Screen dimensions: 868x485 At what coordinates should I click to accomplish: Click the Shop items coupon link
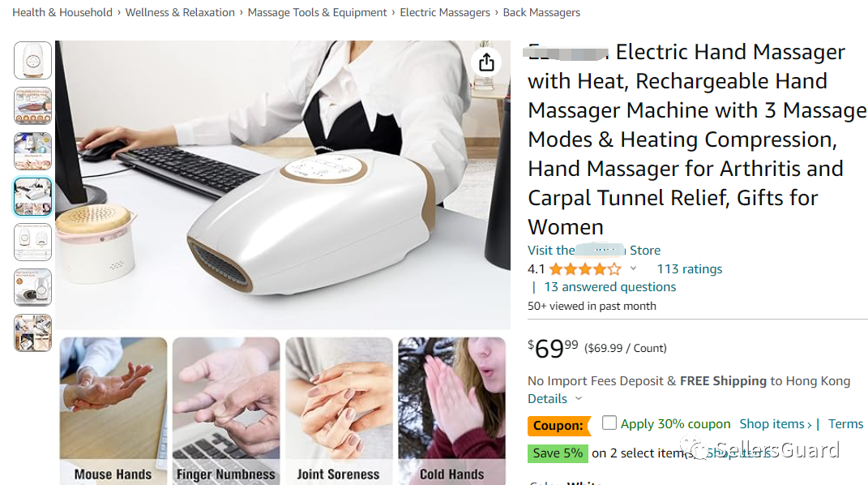775,424
